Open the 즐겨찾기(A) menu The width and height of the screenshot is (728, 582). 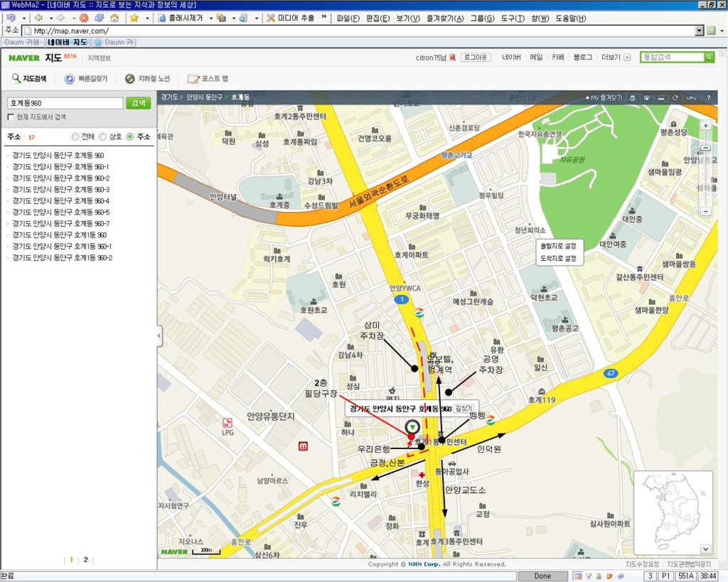click(445, 18)
